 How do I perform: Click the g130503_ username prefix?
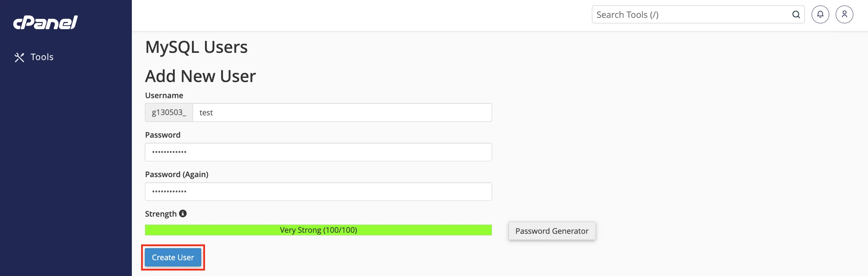pos(169,113)
